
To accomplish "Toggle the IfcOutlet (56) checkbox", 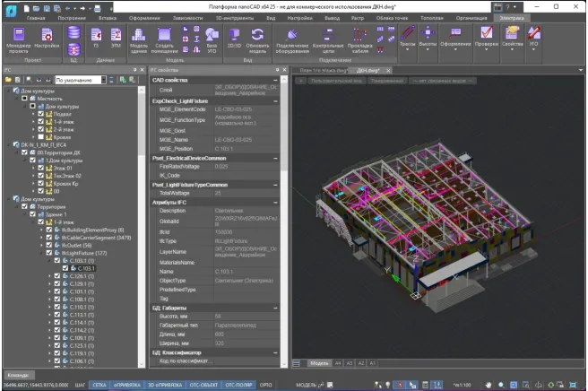I will point(48,244).
